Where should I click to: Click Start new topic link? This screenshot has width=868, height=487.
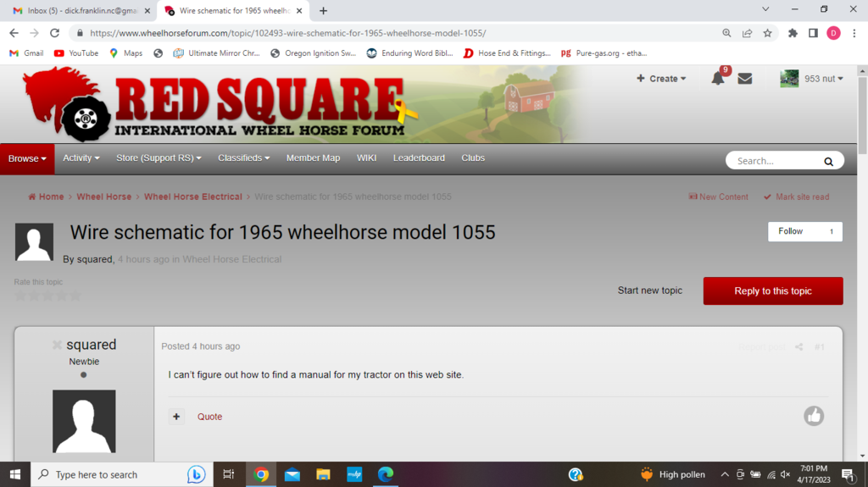(650, 291)
